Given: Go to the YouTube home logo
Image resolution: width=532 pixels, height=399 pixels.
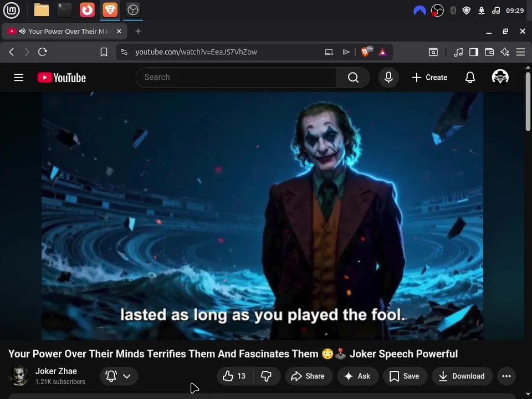Looking at the screenshot, I should click(62, 78).
